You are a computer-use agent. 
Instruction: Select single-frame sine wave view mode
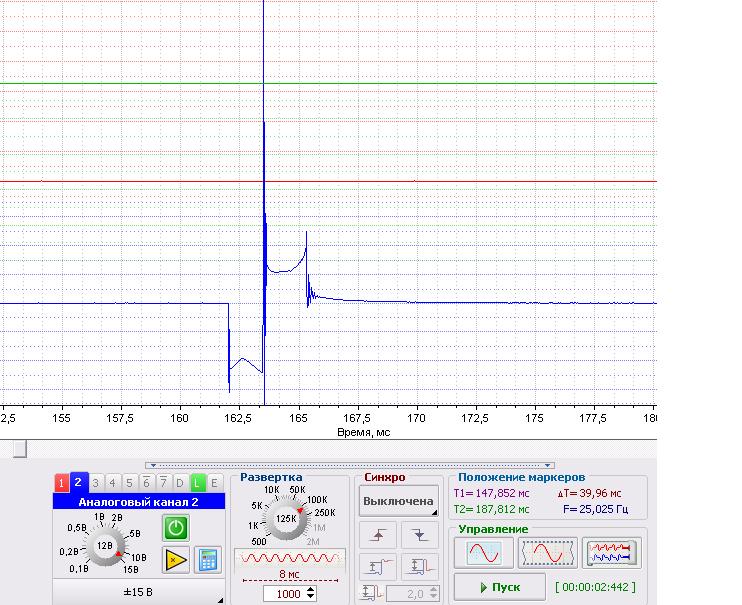[484, 553]
